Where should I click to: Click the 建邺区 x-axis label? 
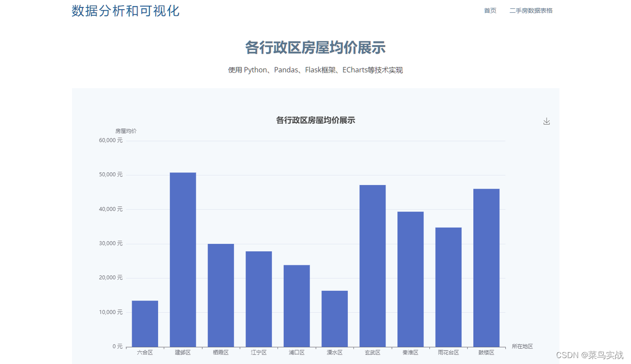[x=183, y=353]
